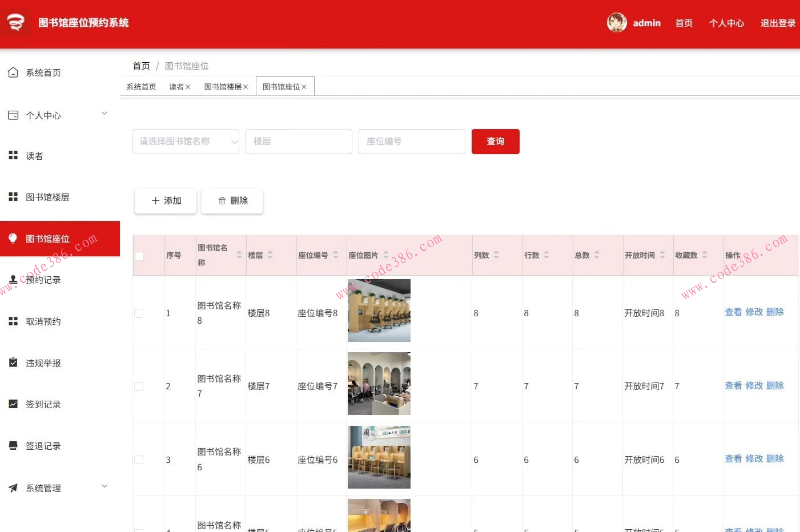
Task: Tick the select-all checkbox in table header
Action: pyautogui.click(x=139, y=256)
